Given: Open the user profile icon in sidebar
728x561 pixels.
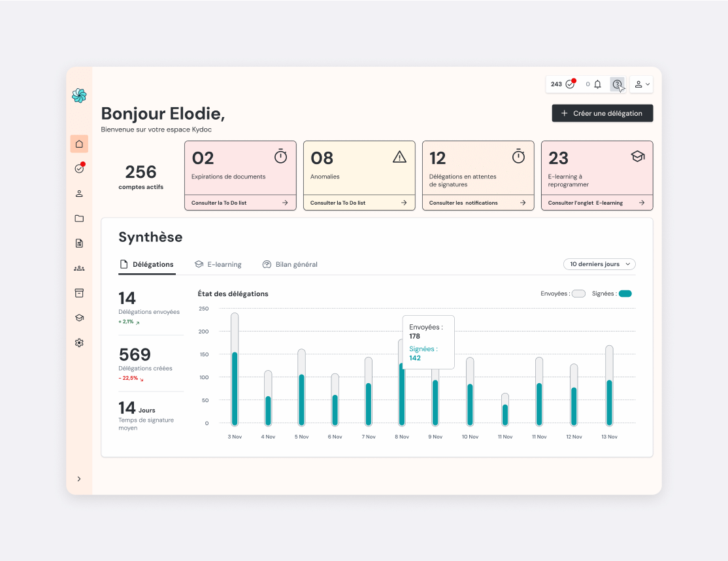Looking at the screenshot, I should 79,194.
